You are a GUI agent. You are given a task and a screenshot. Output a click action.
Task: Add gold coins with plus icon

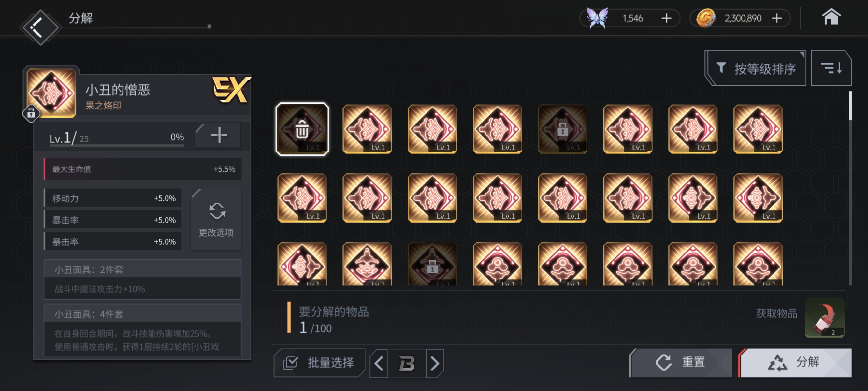[777, 18]
